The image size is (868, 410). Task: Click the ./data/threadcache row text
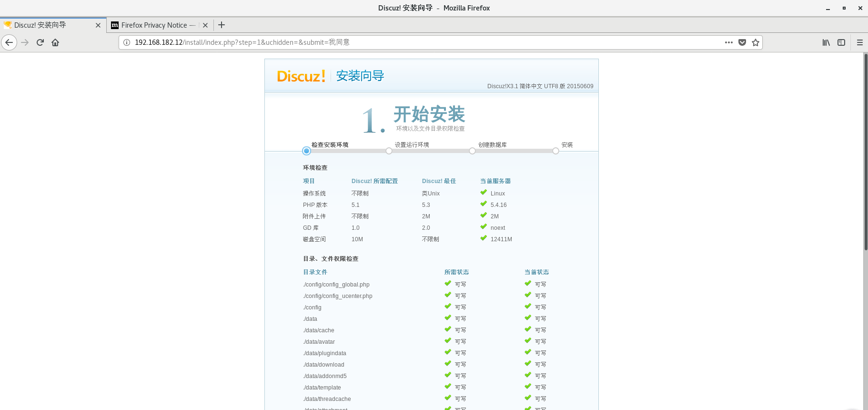click(x=327, y=399)
